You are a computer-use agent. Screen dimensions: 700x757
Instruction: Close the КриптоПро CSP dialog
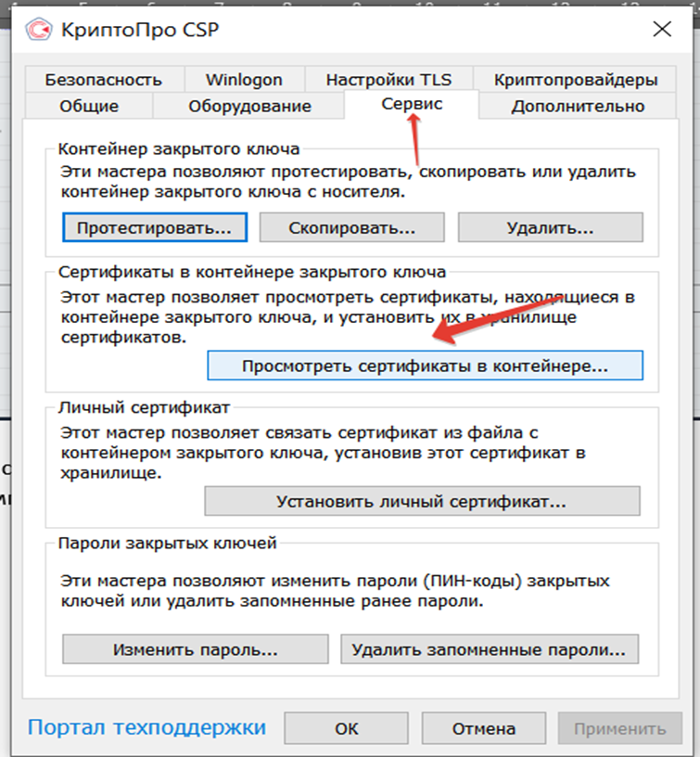[x=662, y=29]
